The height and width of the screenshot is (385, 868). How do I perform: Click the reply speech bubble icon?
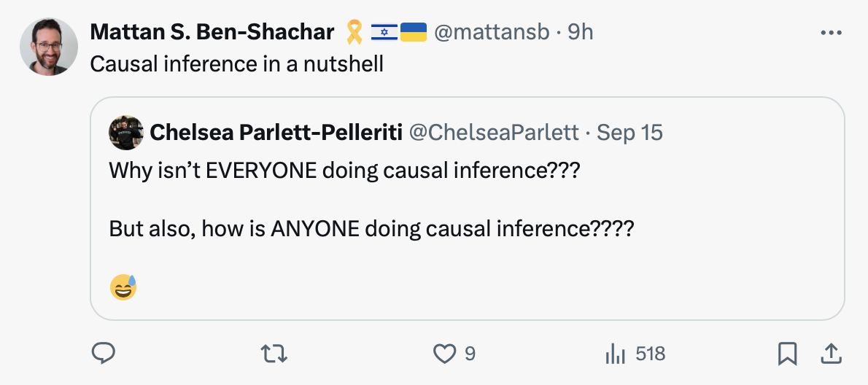click(x=104, y=354)
